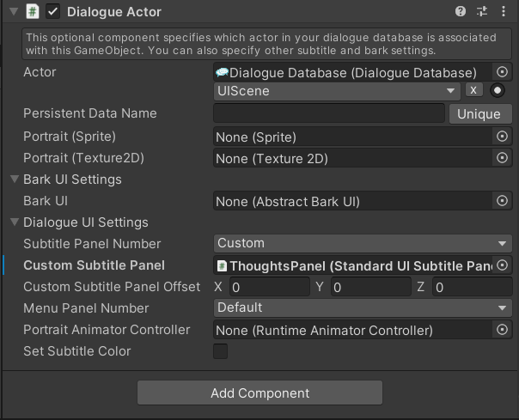Screen dimensions: 519x420
Task: Open the object picker for Dialogue Database field
Action: [502, 72]
